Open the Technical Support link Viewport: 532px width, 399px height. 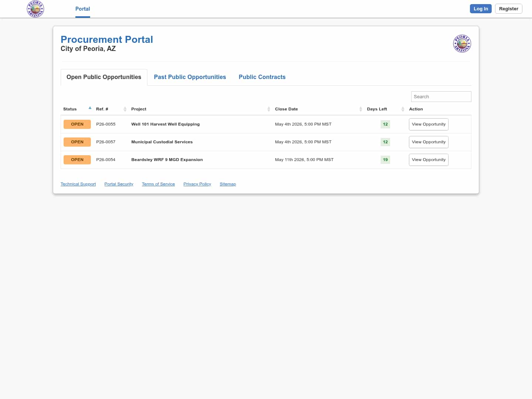(78, 184)
